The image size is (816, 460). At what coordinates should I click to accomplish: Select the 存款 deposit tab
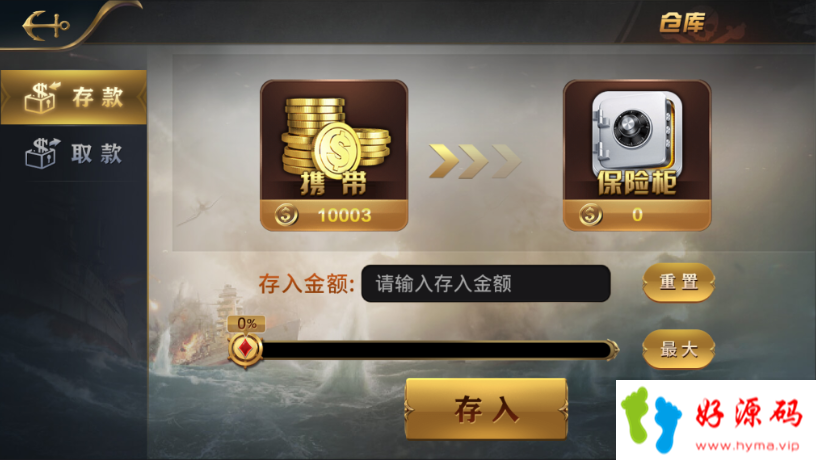tap(73, 97)
